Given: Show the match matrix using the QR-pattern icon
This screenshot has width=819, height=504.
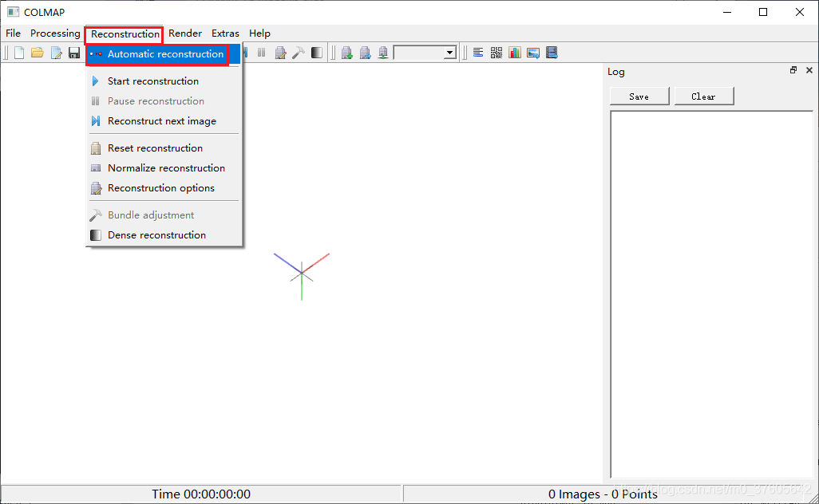Looking at the screenshot, I should (497, 53).
